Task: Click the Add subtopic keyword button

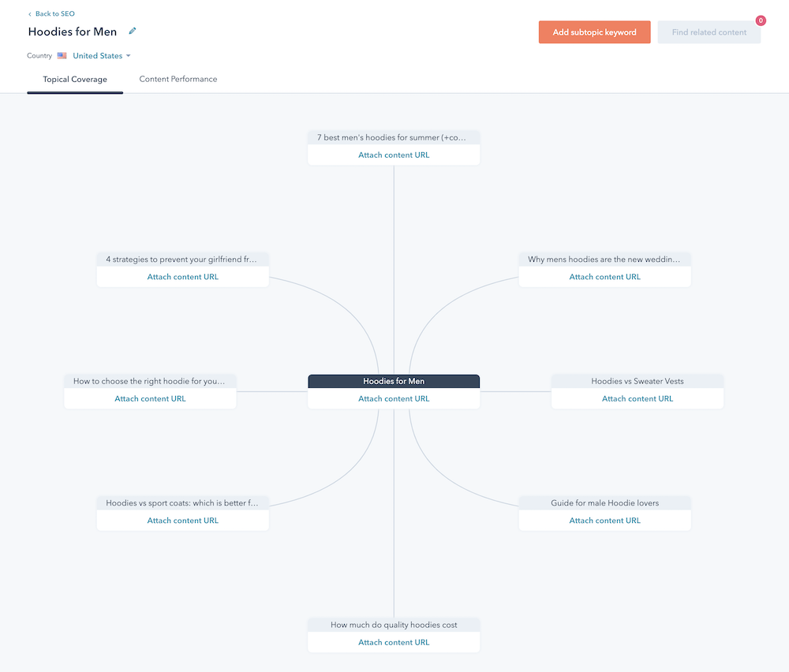Action: [x=594, y=32]
